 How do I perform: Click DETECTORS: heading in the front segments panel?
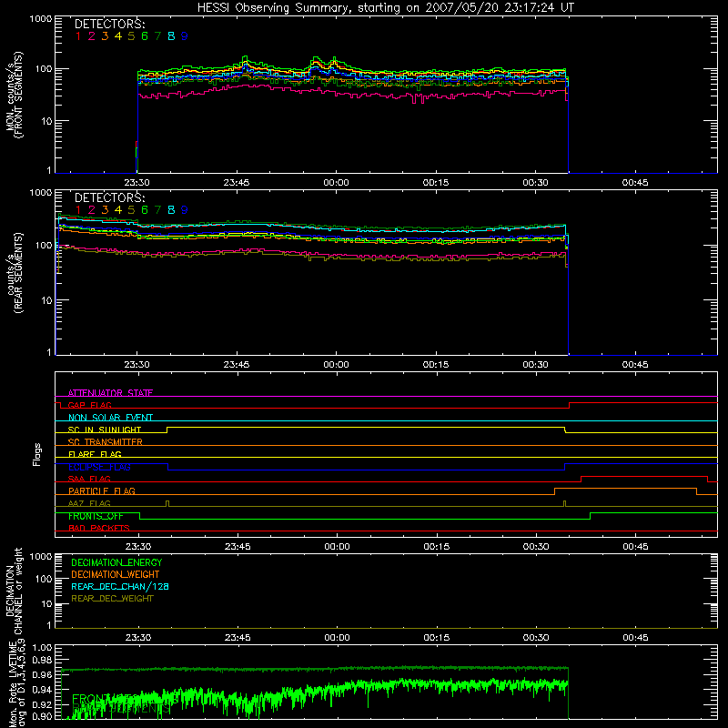pyautogui.click(x=109, y=25)
